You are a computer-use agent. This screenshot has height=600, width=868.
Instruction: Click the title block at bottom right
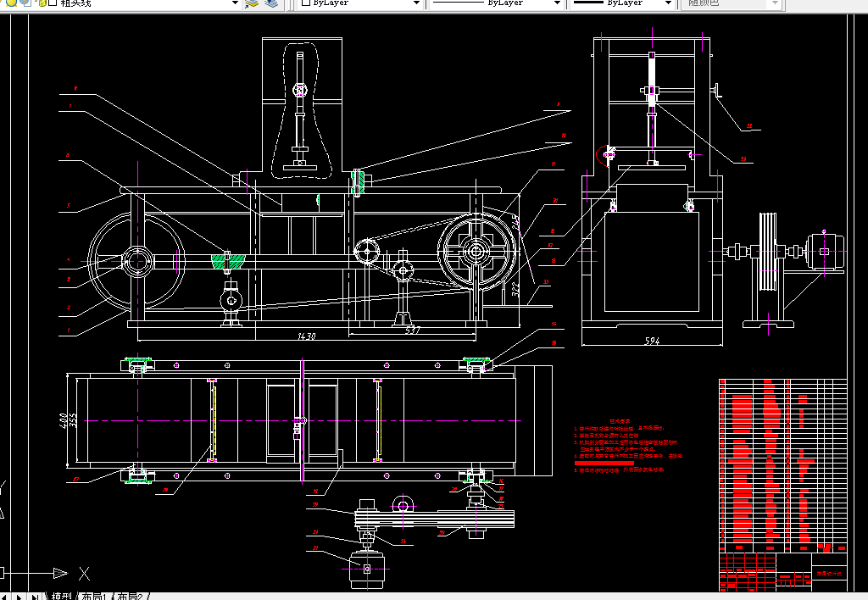(783, 572)
